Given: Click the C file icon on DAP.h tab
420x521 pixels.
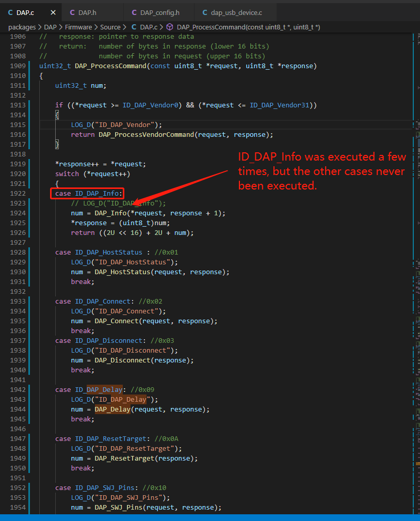Looking at the screenshot, I should pos(72,12).
